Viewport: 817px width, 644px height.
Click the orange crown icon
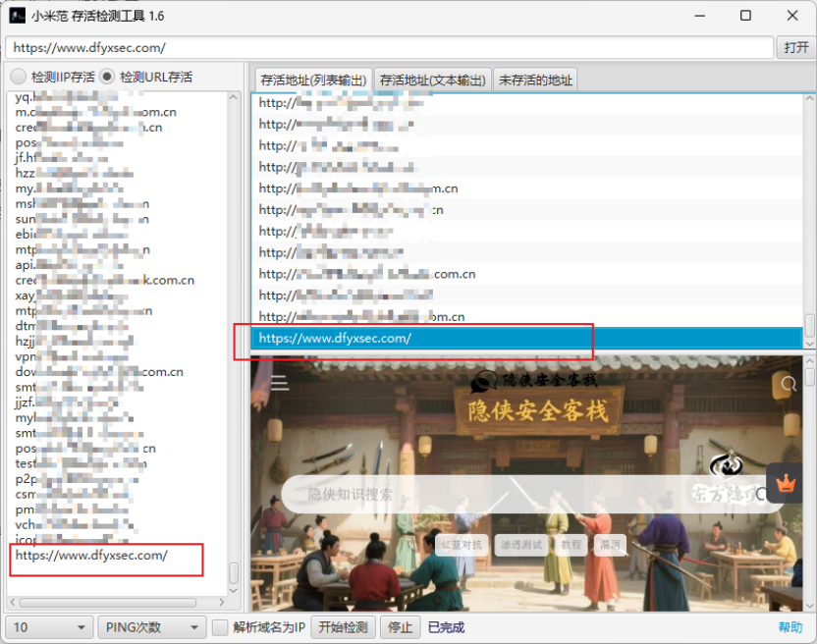coord(785,483)
